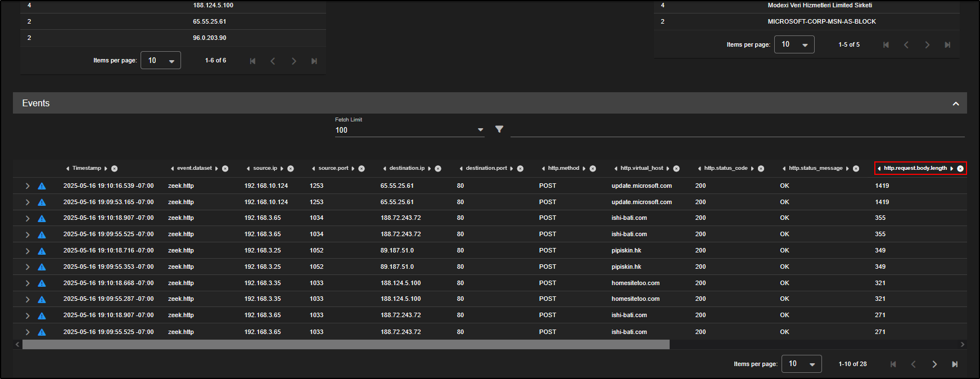
Task: Click the horizontal scrollbar under events table
Action: (346, 344)
